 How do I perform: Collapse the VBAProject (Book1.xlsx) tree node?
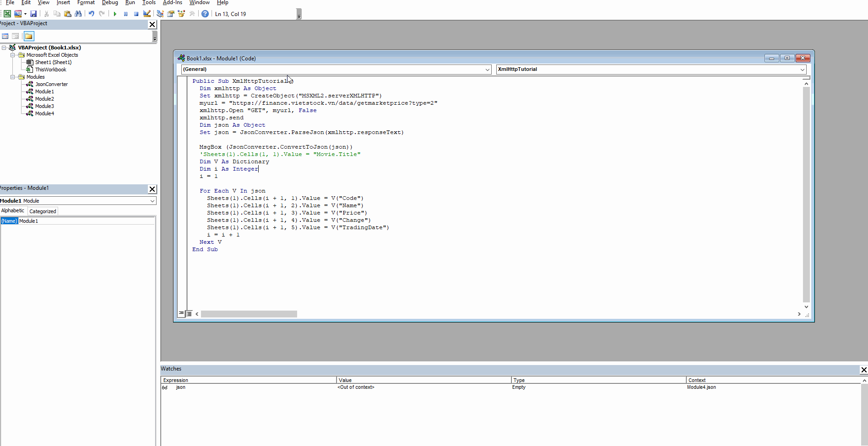click(x=4, y=48)
